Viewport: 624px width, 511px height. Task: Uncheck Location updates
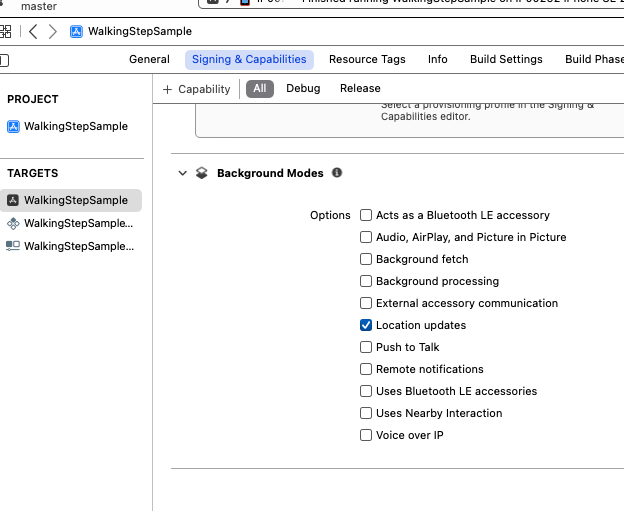[x=366, y=325]
